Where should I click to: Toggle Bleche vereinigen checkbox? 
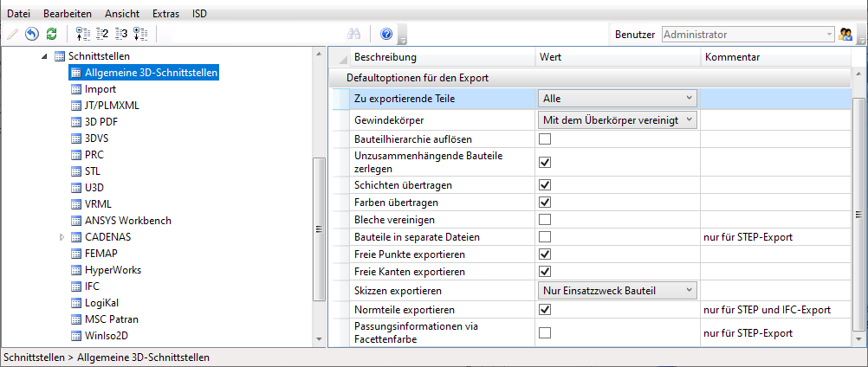545,220
